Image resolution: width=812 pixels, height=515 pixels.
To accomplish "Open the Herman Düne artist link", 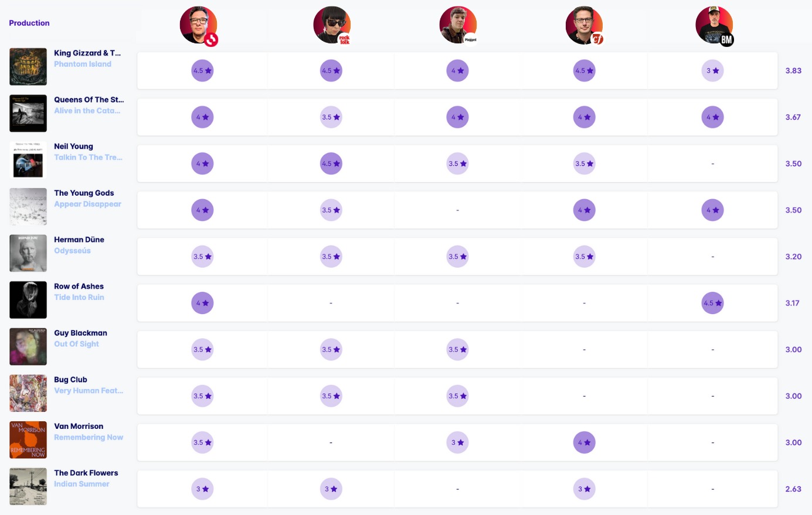I will pos(79,240).
